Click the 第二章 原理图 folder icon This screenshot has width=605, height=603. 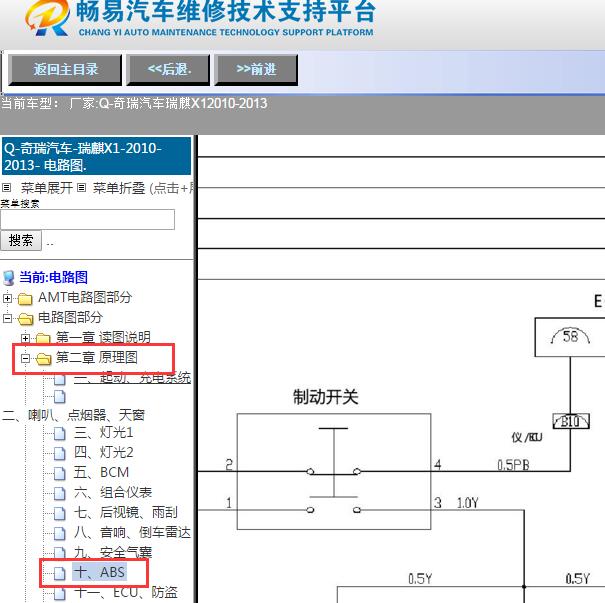(x=44, y=359)
